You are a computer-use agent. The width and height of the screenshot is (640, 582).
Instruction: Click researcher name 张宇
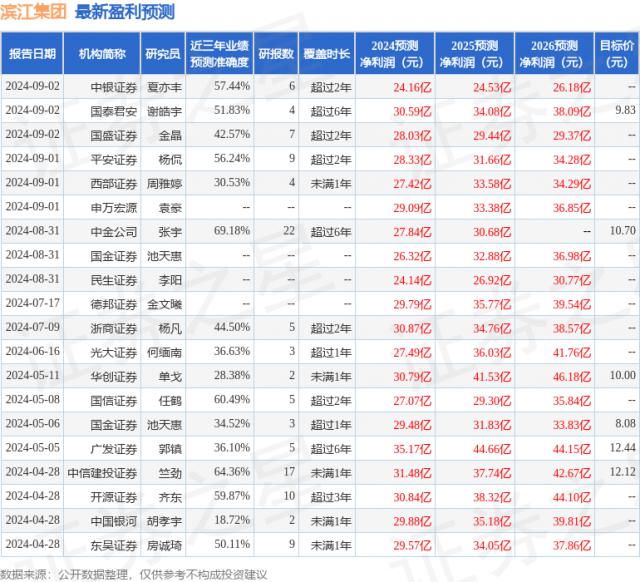(170, 231)
